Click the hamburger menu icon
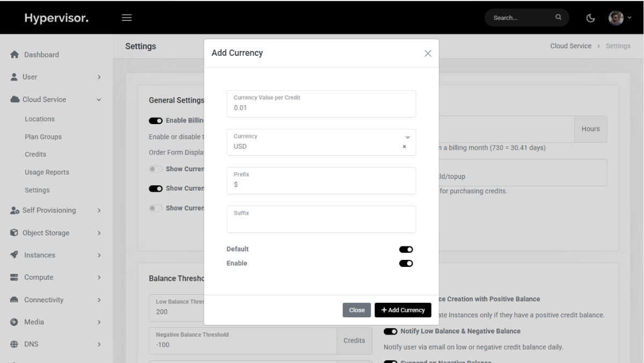The height and width of the screenshot is (363, 644). pos(127,18)
